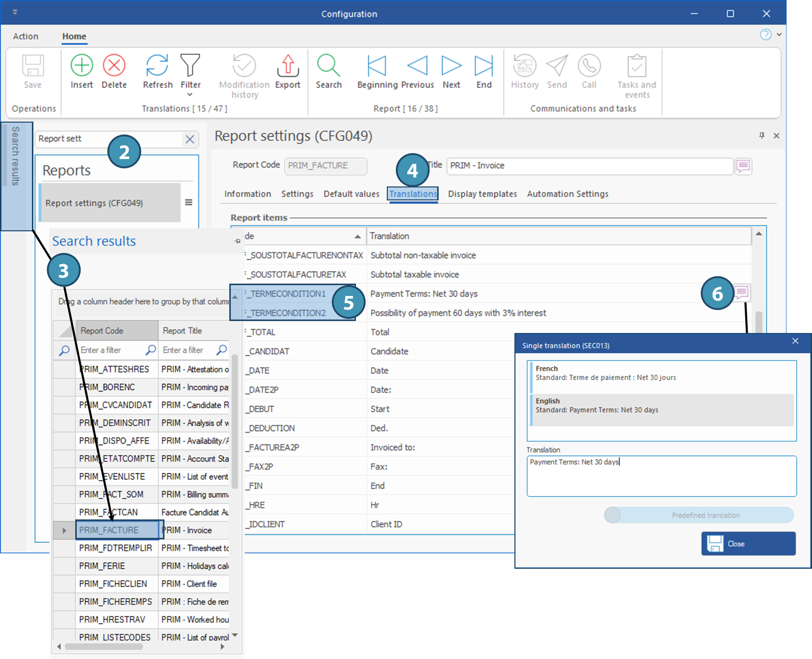Jump to Beginning report record
Image resolution: width=812 pixels, height=659 pixels.
tap(377, 66)
